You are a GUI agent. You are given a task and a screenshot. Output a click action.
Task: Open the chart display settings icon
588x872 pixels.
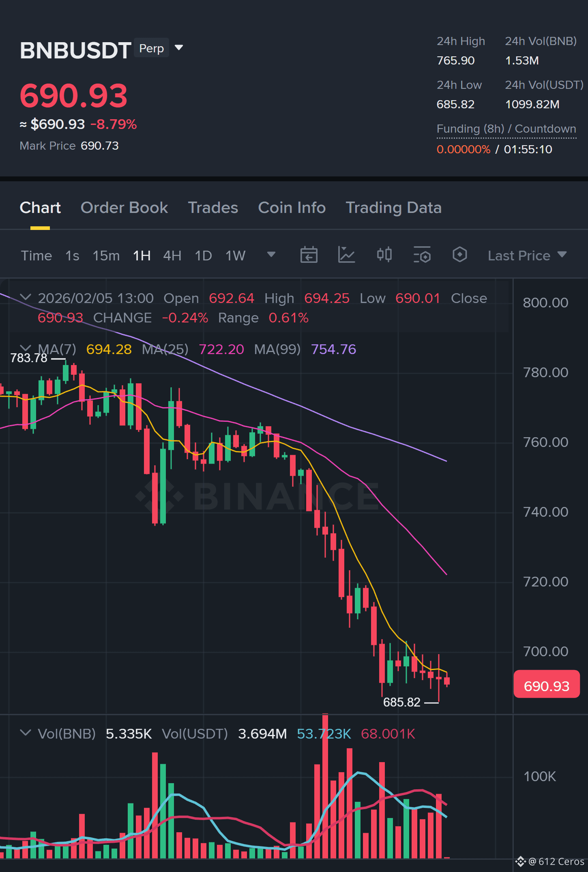point(422,255)
